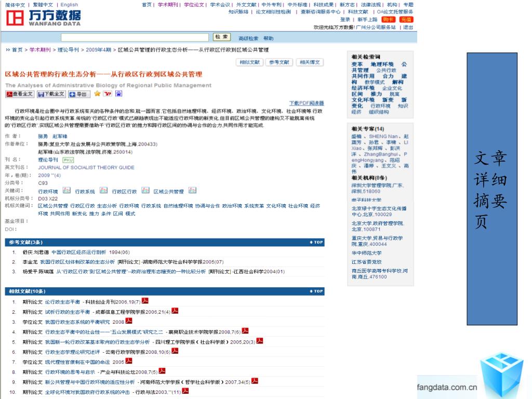532x399 pixels.
Task: Click in the search input field
Action: (x=135, y=37)
